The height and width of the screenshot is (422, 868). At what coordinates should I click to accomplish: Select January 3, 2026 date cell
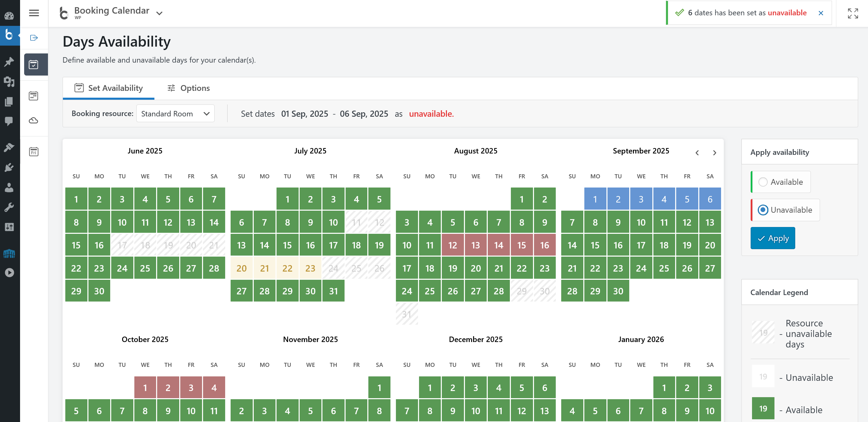click(710, 387)
